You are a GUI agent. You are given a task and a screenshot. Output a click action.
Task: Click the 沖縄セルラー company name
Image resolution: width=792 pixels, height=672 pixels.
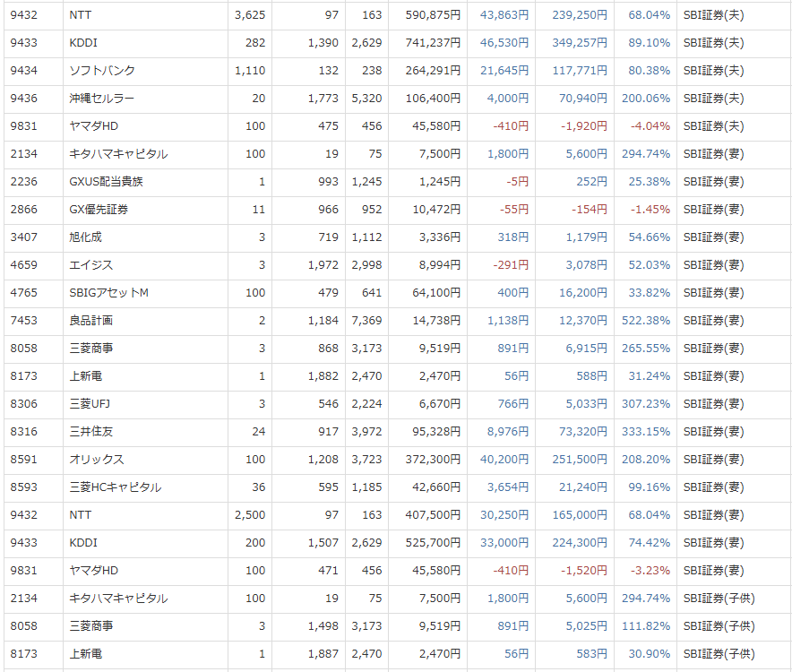(101, 99)
